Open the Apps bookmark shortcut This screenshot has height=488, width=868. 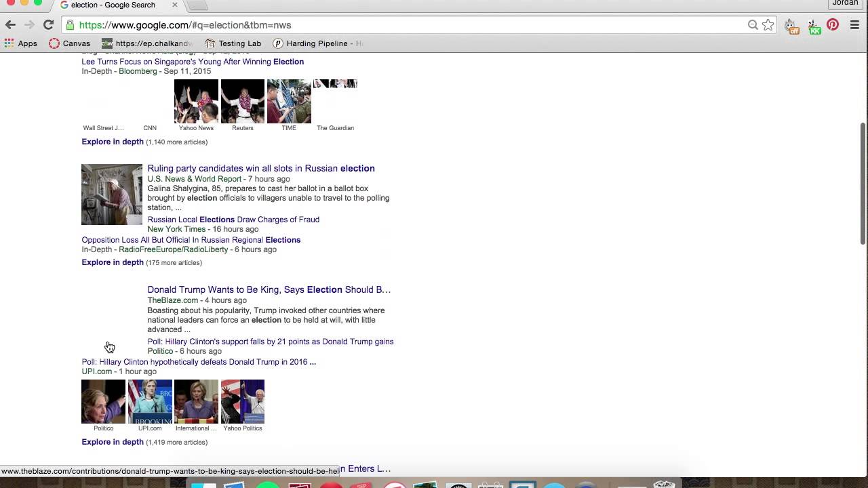click(x=20, y=43)
